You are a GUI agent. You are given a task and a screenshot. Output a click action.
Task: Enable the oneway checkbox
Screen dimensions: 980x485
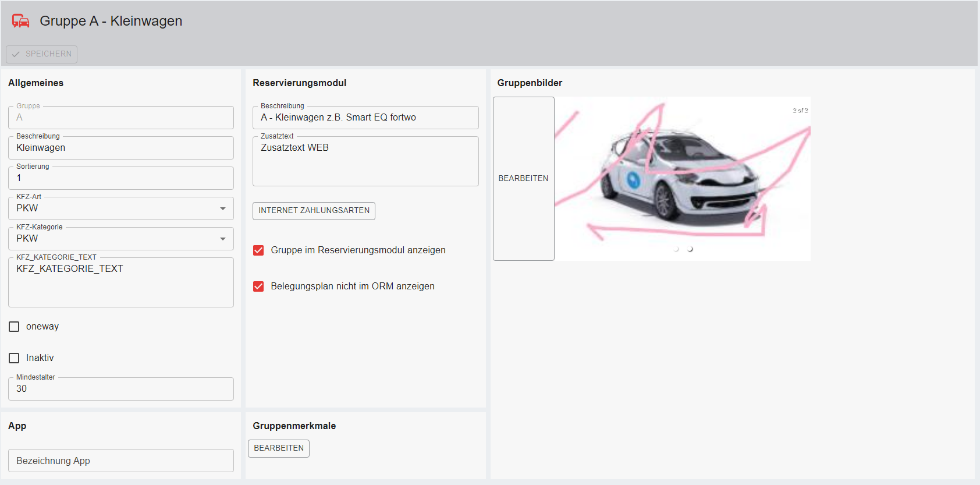(14, 327)
